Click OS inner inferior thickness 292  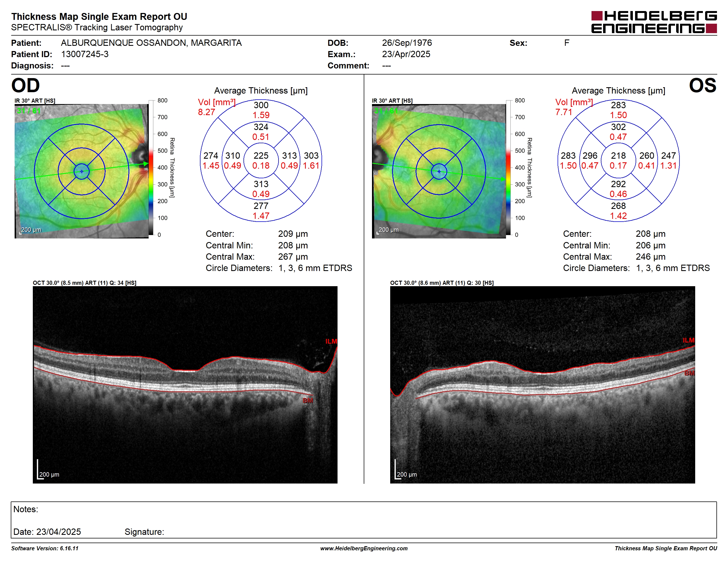click(618, 184)
